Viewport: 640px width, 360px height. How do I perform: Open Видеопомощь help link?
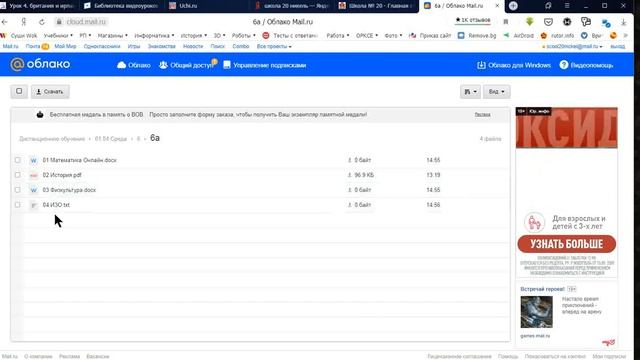point(586,65)
